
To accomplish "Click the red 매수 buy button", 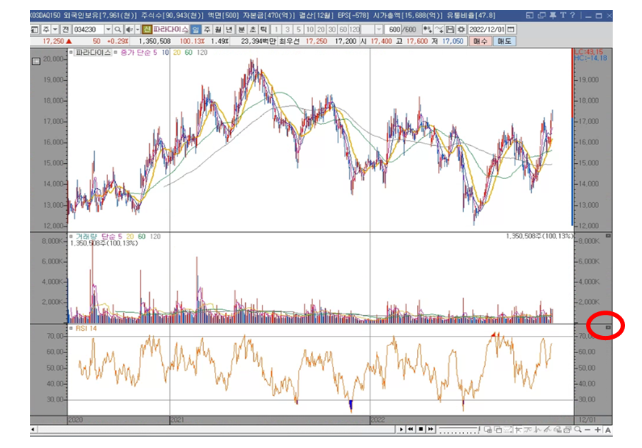I will pyautogui.click(x=481, y=41).
